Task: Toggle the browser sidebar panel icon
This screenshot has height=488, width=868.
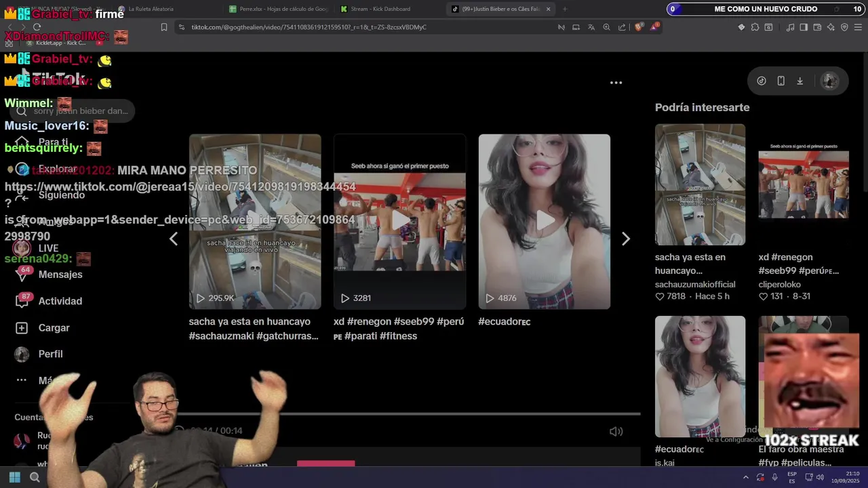Action: (x=804, y=27)
